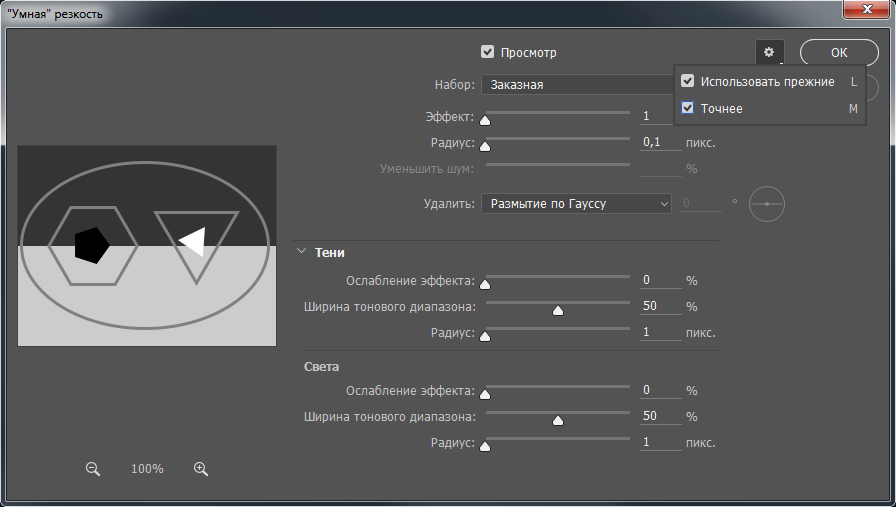
Task: Adjust the Эффект amount slider
Action: [485, 120]
